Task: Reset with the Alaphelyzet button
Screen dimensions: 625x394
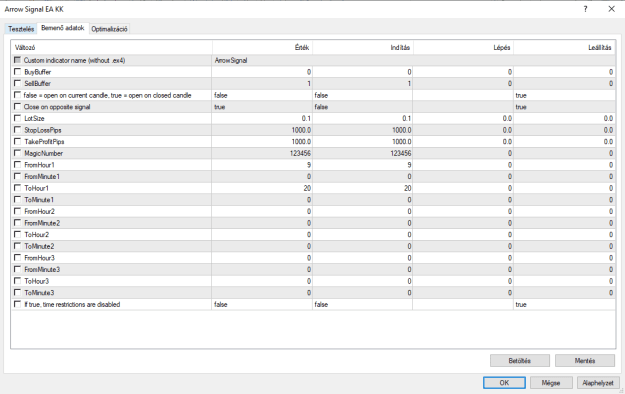Action: click(598, 383)
